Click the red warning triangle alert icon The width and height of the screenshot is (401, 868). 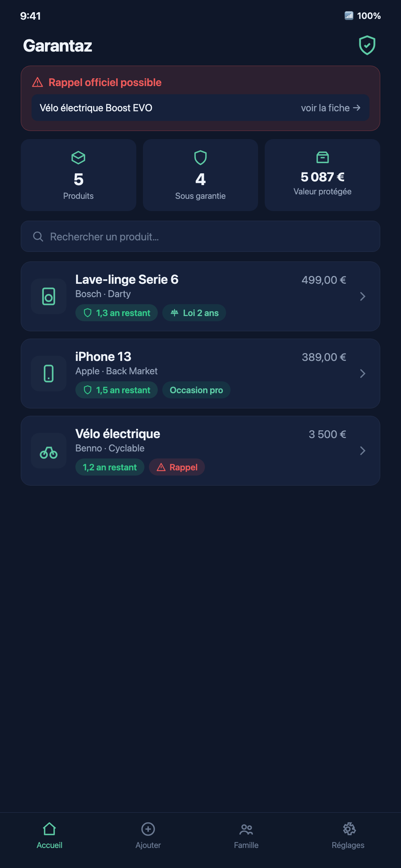38,82
